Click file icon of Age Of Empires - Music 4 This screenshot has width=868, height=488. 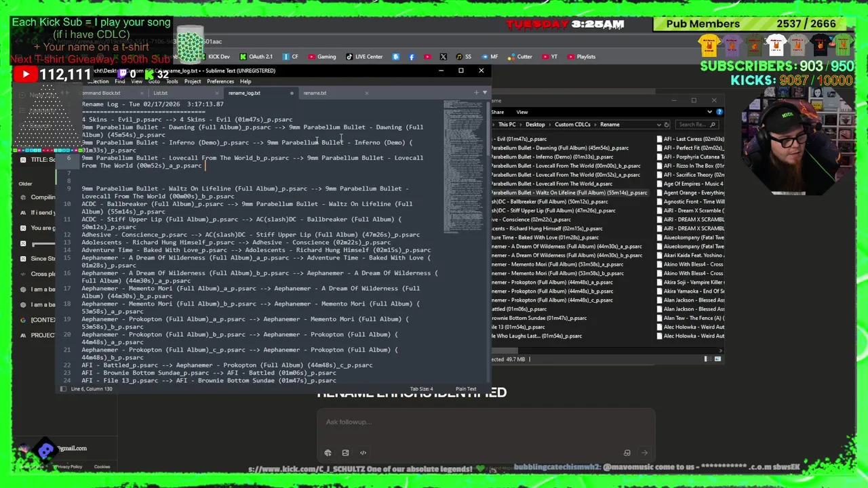(x=660, y=184)
